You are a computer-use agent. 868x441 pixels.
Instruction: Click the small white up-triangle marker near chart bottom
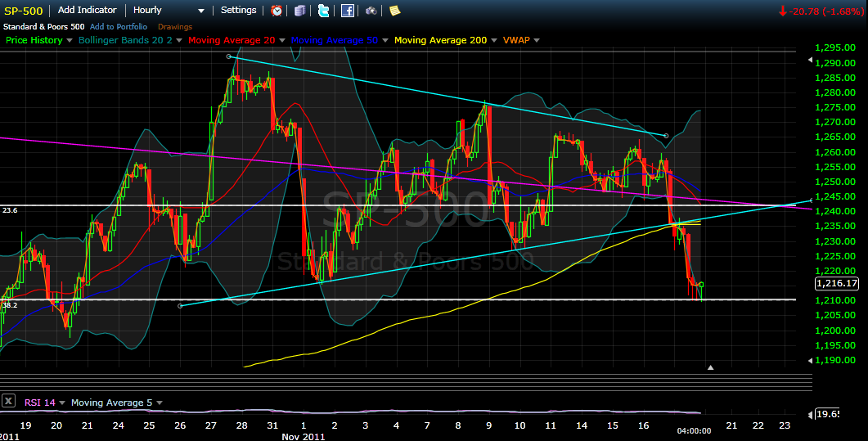(710, 367)
